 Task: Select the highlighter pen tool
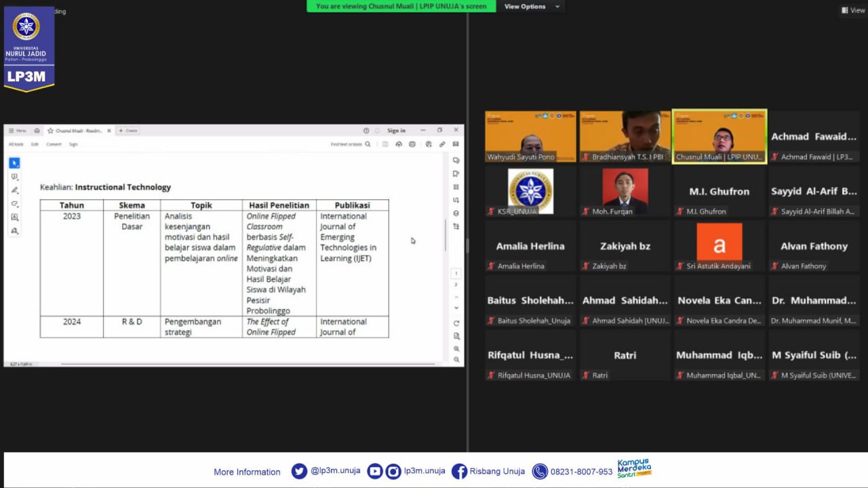pyautogui.click(x=14, y=190)
